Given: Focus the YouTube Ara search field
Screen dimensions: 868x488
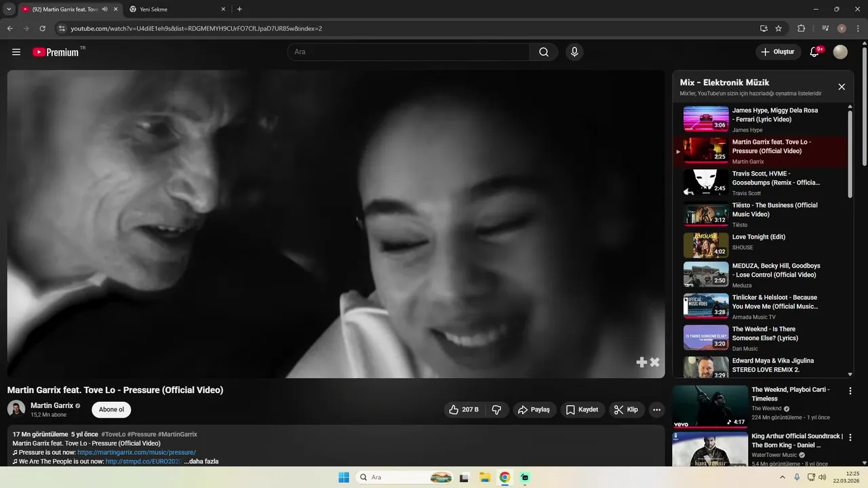Looking at the screenshot, I should pos(408,52).
